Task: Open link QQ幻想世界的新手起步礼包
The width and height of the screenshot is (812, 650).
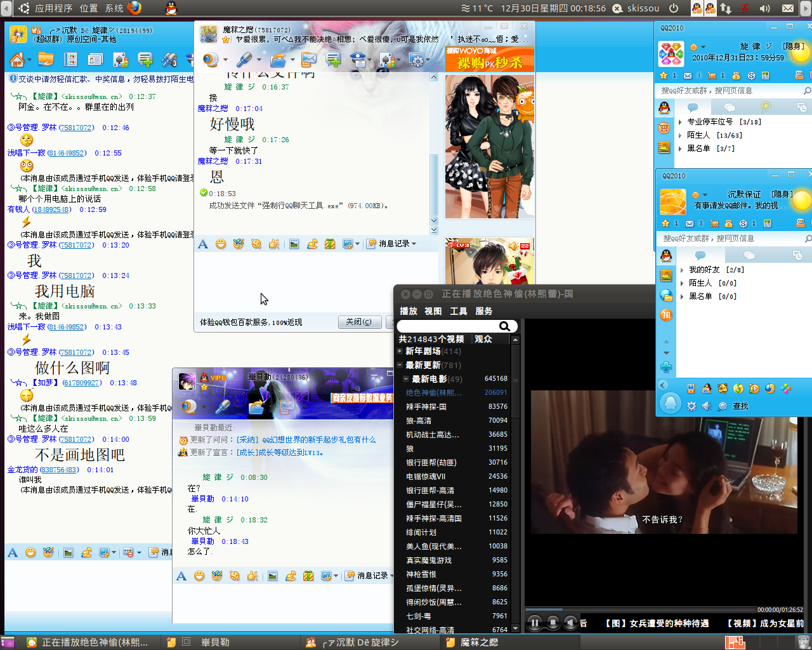Action: [306, 440]
